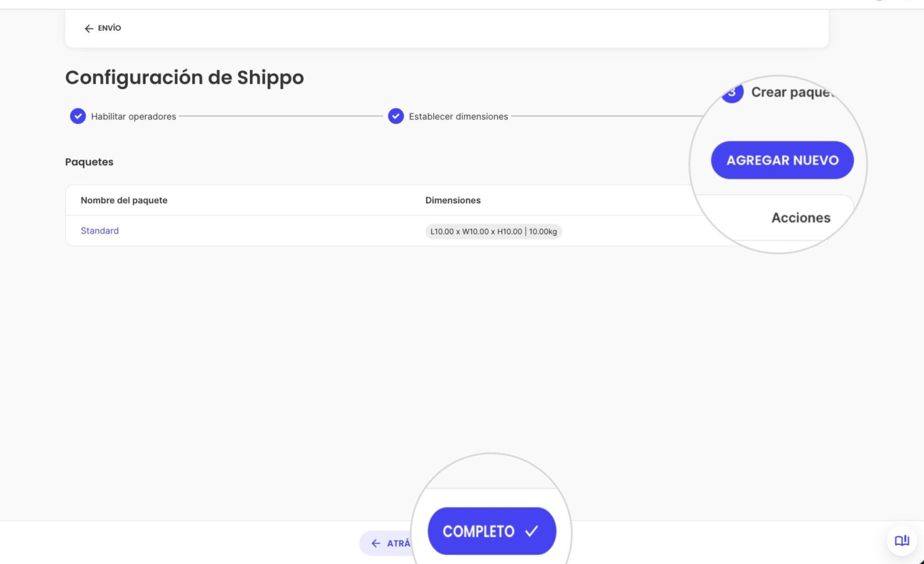Click the back arrow icon beside ENVÍO
The image size is (924, 564).
tap(89, 28)
